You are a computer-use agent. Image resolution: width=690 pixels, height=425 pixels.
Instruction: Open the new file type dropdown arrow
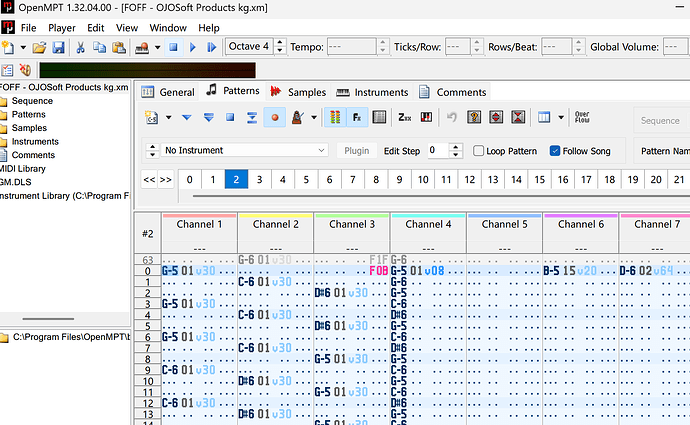[23, 47]
